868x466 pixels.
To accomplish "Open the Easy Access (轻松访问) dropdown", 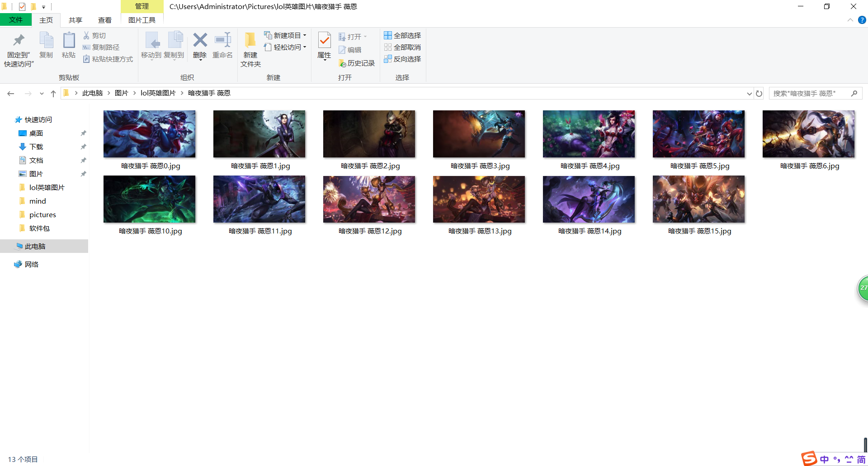I will (x=285, y=47).
